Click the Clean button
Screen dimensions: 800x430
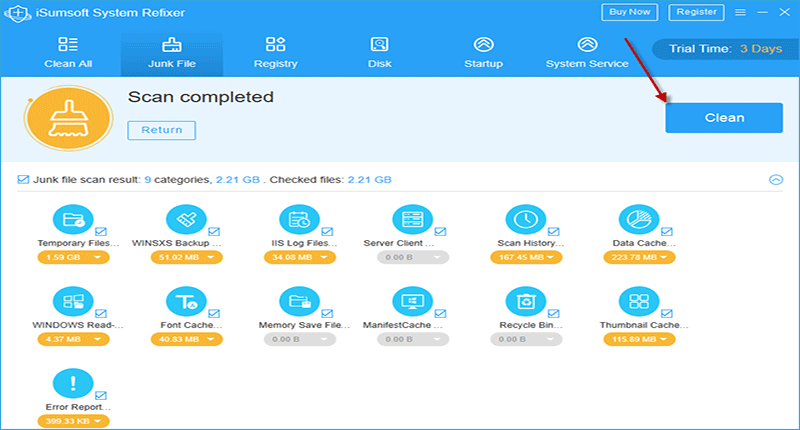pyautogui.click(x=724, y=118)
